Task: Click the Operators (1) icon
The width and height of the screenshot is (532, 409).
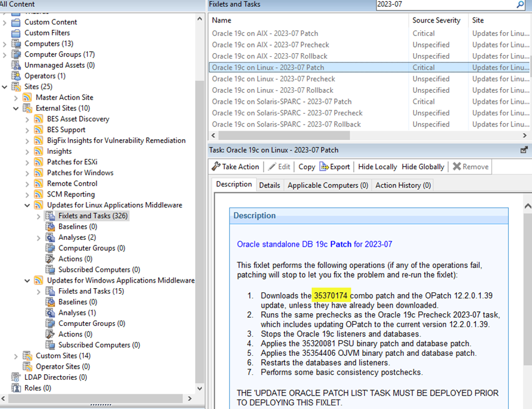Action: point(16,76)
